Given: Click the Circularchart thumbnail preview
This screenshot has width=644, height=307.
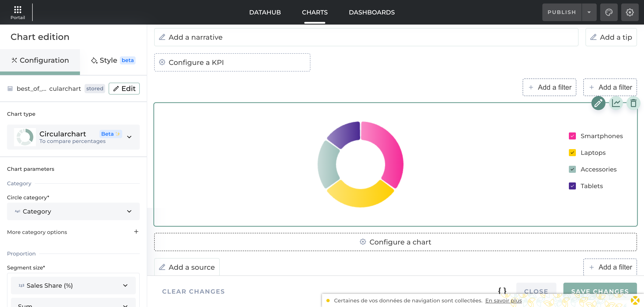Looking at the screenshot, I should pyautogui.click(x=25, y=137).
